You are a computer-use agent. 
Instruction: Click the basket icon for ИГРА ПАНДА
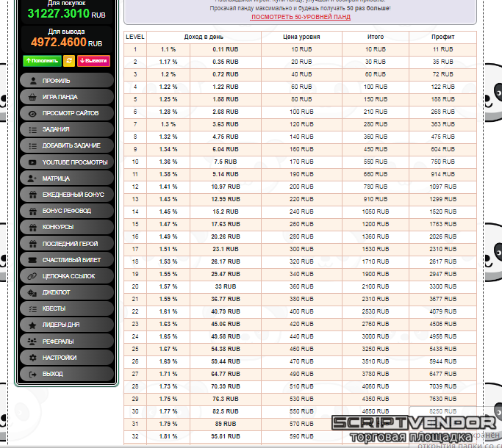[x=32, y=97]
